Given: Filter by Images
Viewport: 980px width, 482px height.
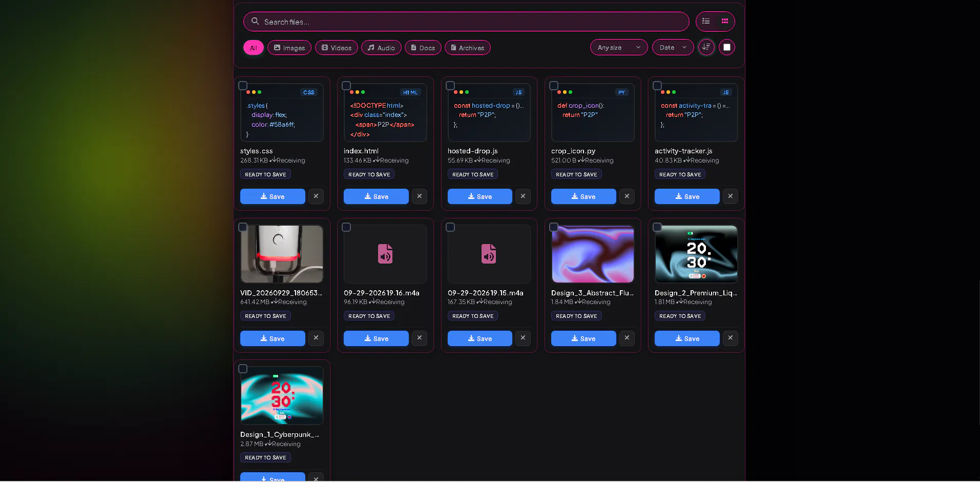Looking at the screenshot, I should click(x=289, y=48).
